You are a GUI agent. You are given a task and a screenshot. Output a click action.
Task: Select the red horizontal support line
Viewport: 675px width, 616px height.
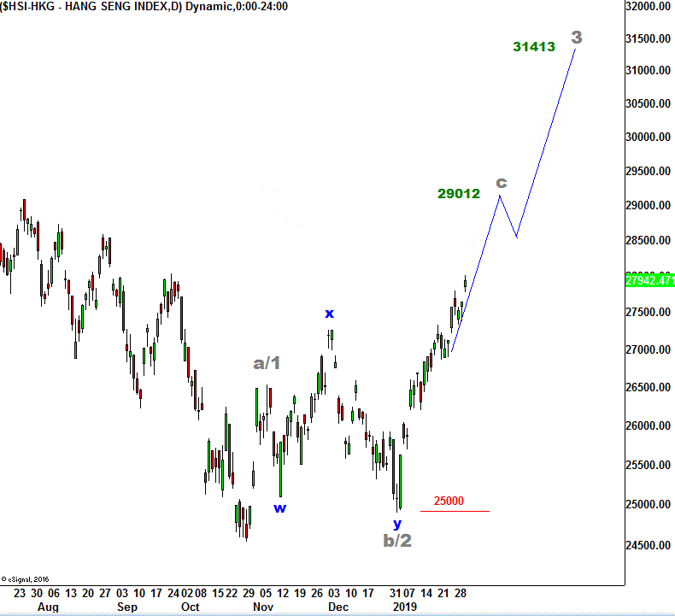click(x=455, y=511)
